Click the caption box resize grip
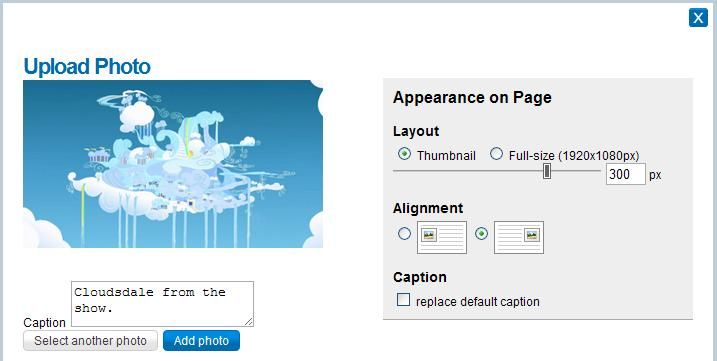 pyautogui.click(x=248, y=322)
